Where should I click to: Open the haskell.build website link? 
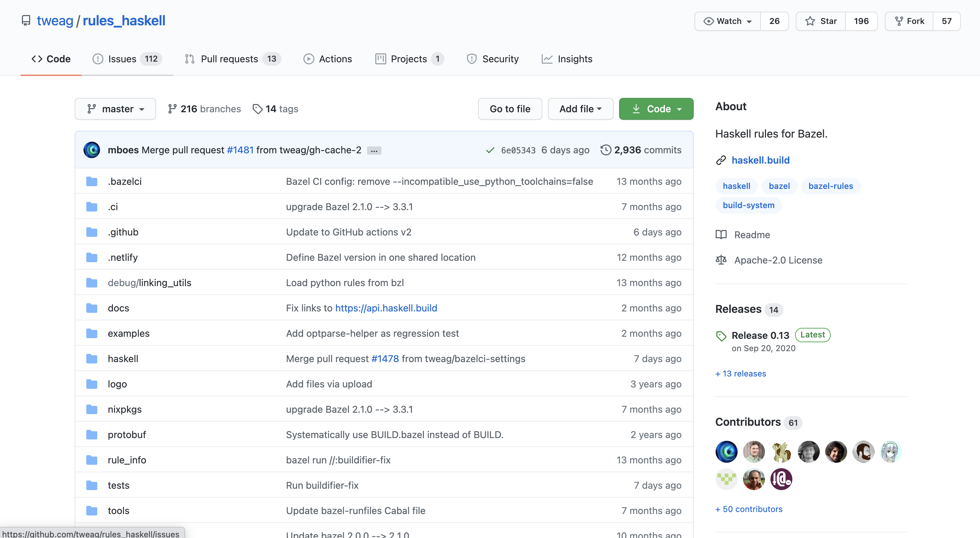pyautogui.click(x=760, y=160)
